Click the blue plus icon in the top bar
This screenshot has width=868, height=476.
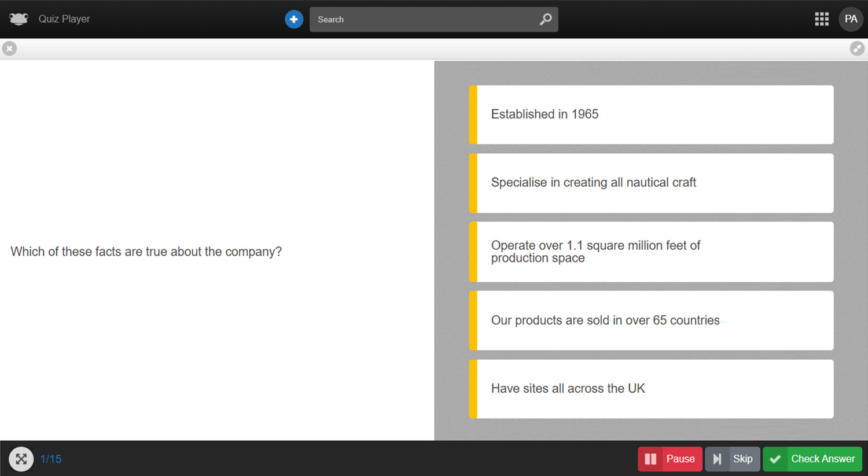pos(293,19)
